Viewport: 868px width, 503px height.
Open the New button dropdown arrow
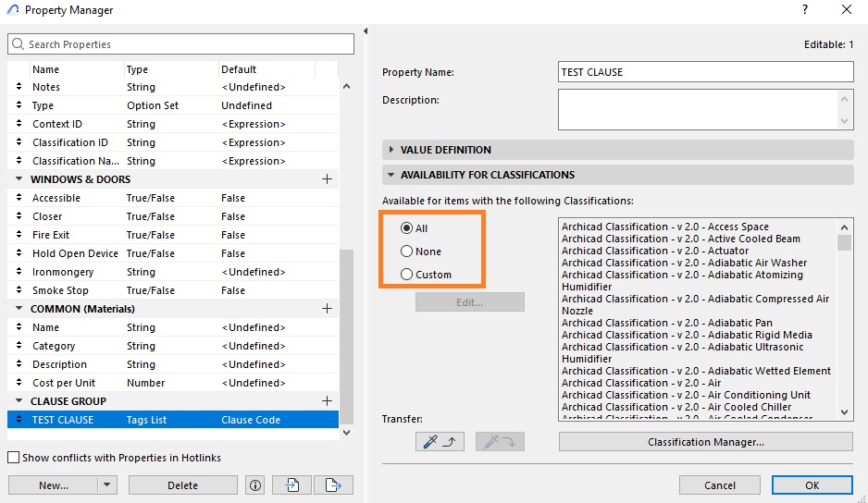pos(106,485)
